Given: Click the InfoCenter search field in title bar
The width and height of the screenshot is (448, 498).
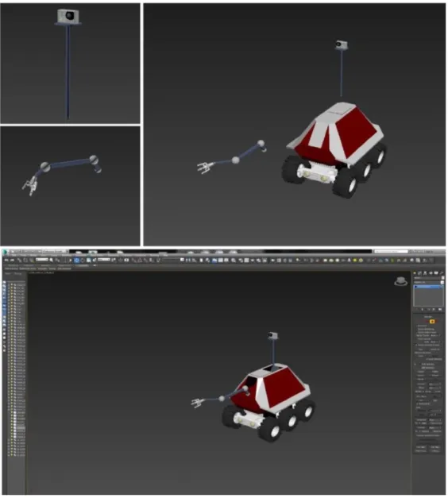Looking at the screenshot, I should [391, 251].
